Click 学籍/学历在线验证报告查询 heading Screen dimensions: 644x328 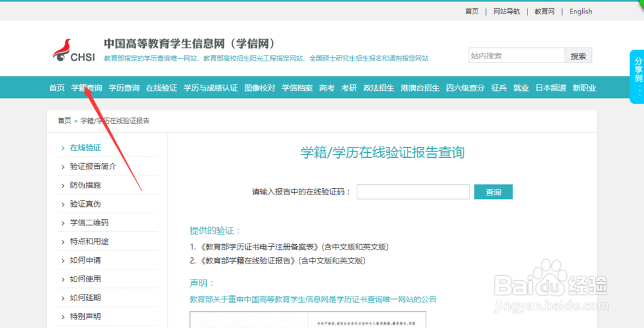[x=383, y=153]
